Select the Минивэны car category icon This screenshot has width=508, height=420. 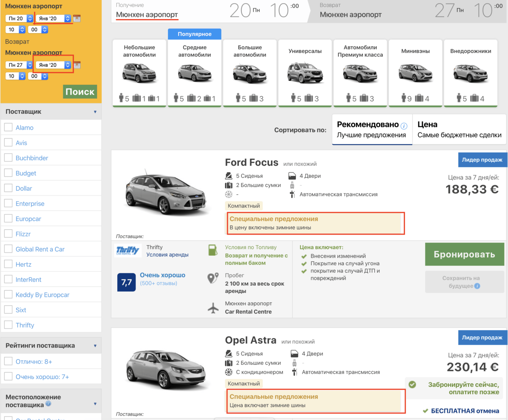(415, 73)
